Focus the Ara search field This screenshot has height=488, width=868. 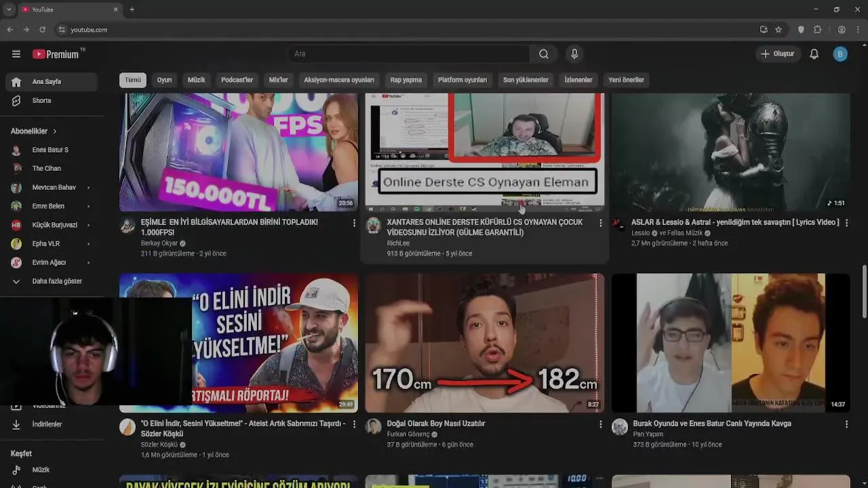[x=408, y=54]
